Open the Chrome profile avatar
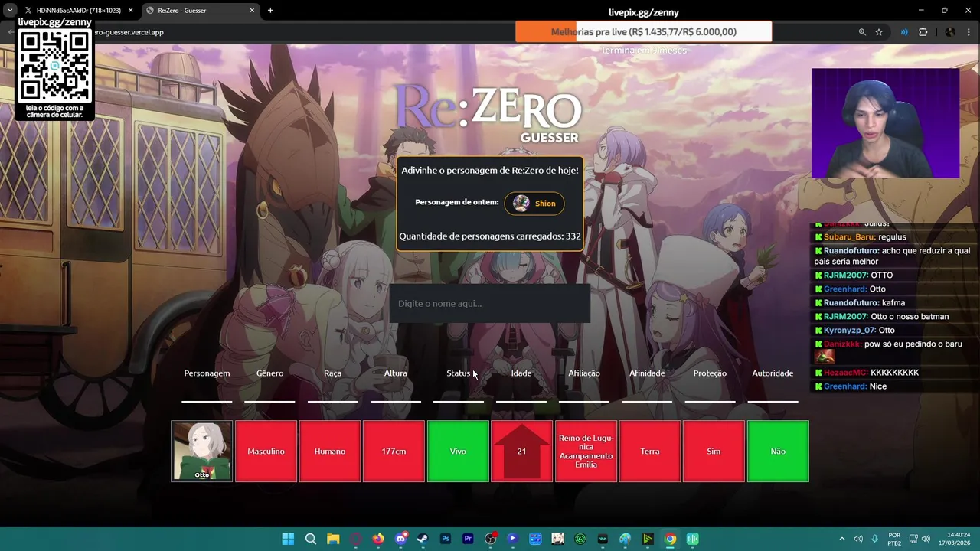This screenshot has width=980, height=551. tap(950, 32)
